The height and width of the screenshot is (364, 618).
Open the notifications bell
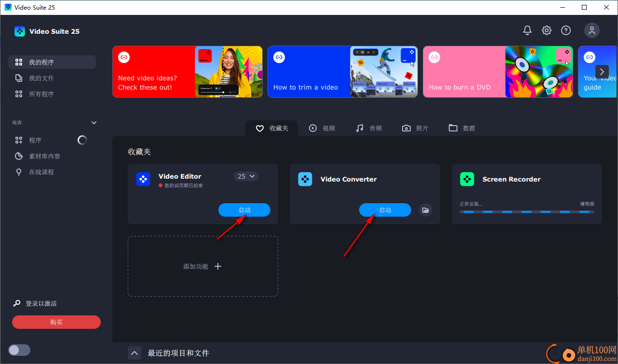coord(527,30)
